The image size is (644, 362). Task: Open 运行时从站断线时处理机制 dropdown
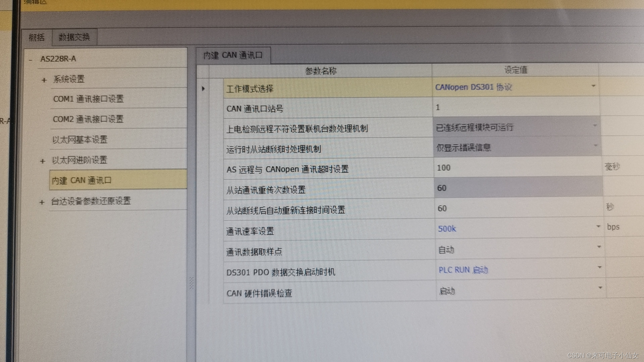tap(595, 145)
